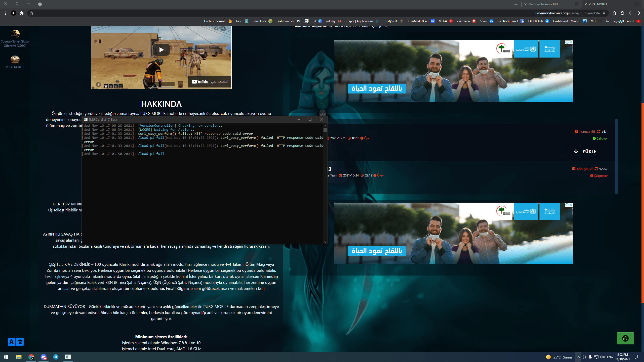The width and height of the screenshot is (644, 362).
Task: Open the gif bookmark
Action: click(x=317, y=21)
